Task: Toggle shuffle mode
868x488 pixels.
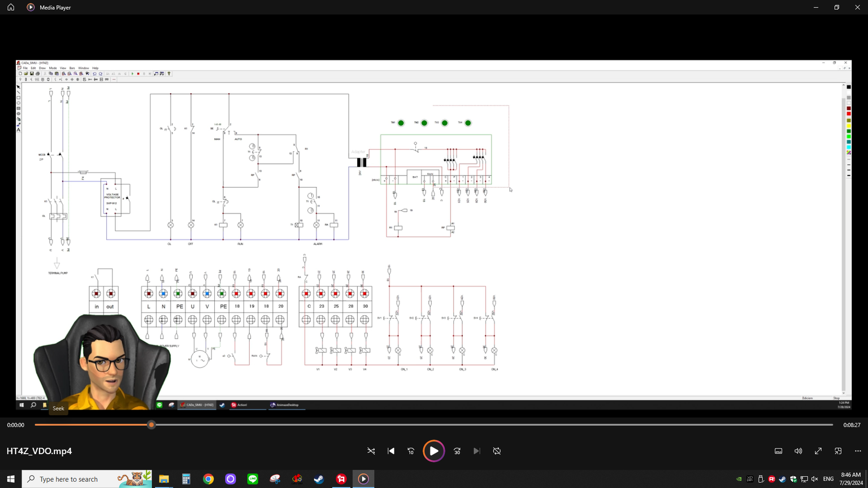Action: click(x=371, y=451)
